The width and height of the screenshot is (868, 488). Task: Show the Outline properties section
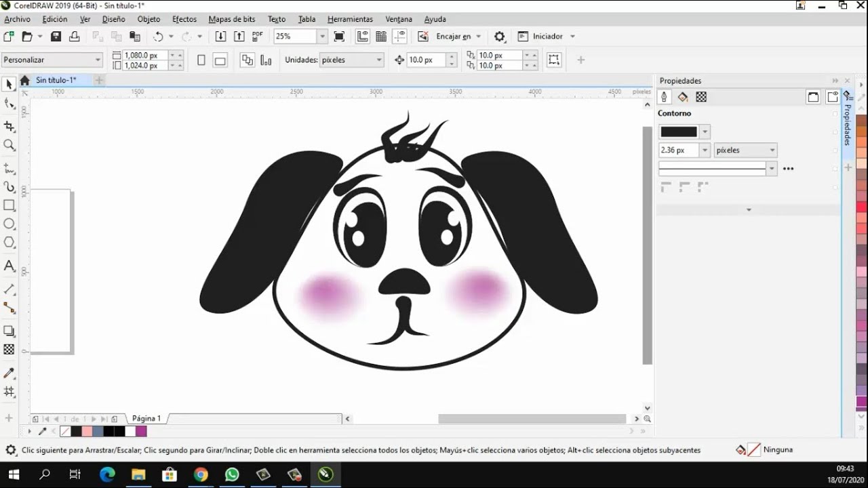click(665, 97)
